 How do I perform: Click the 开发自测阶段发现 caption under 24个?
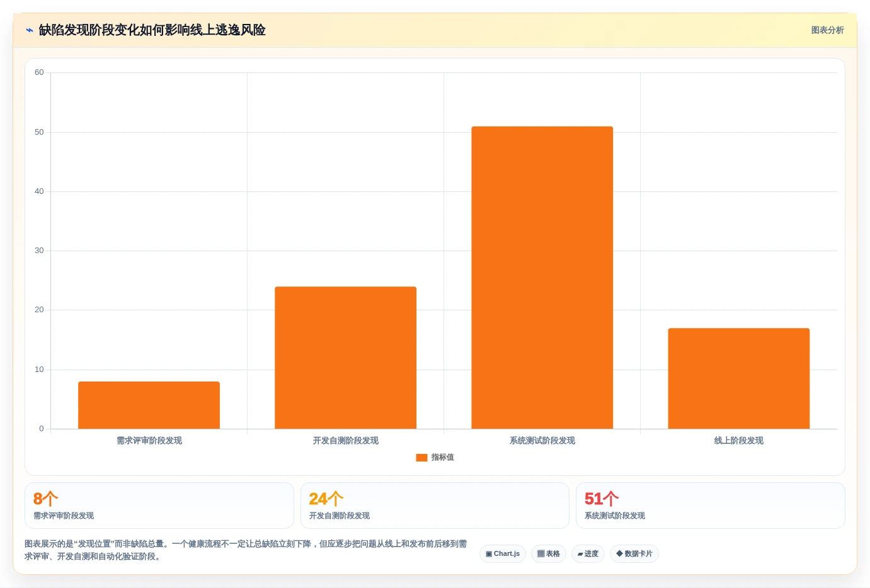coord(340,516)
